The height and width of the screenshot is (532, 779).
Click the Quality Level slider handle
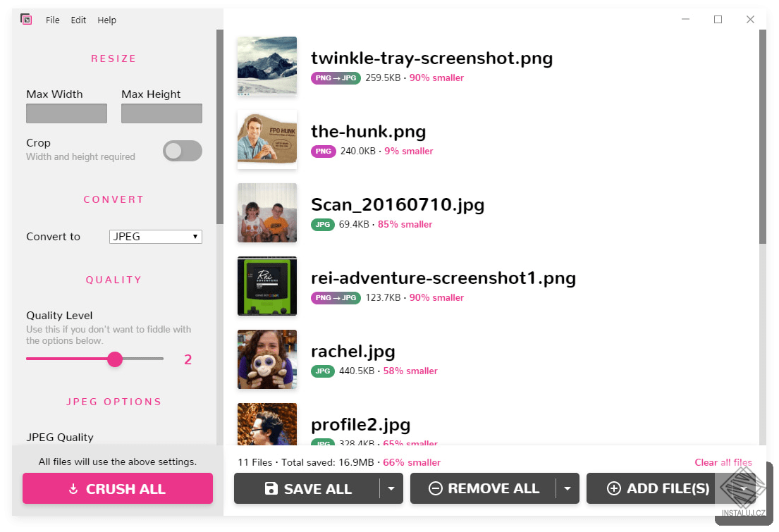(x=115, y=359)
